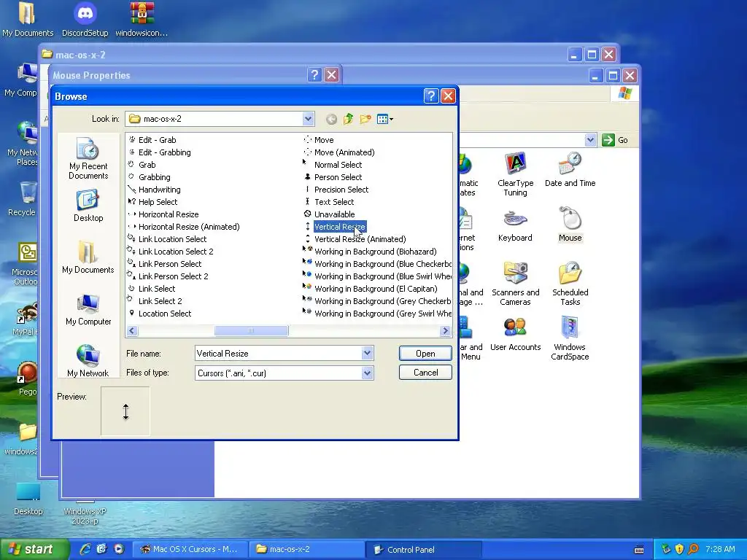
Task: Expand the File name dropdown arrow
Action: click(x=367, y=354)
